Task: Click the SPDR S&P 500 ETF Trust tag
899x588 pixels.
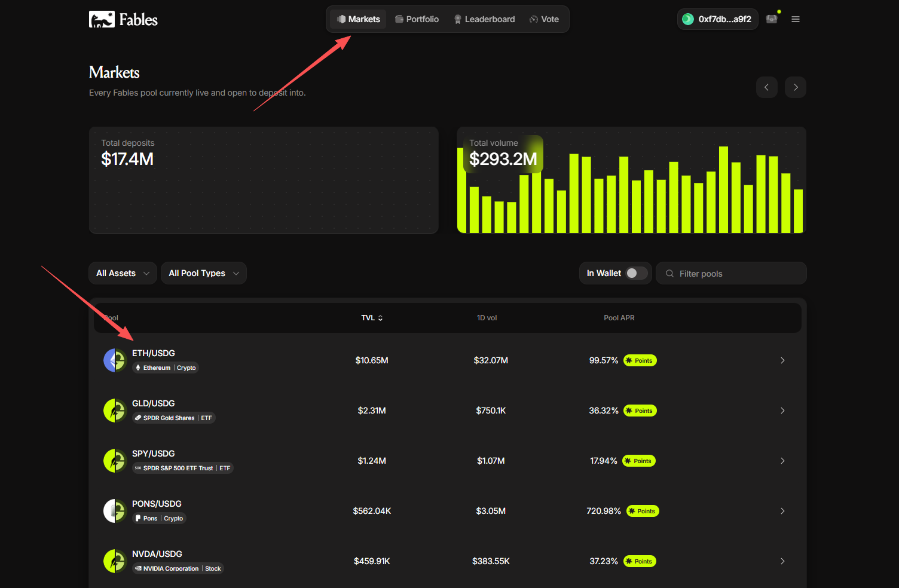Action: pos(182,468)
